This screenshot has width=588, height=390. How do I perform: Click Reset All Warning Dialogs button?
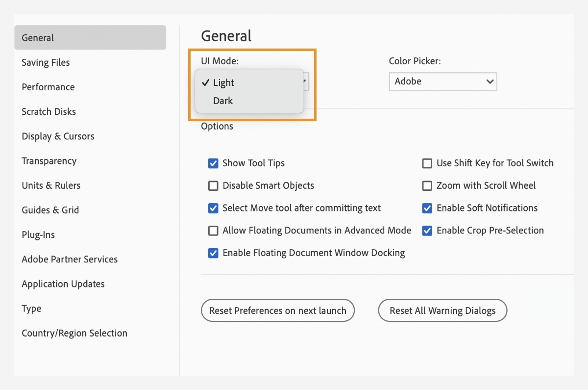[x=442, y=311]
